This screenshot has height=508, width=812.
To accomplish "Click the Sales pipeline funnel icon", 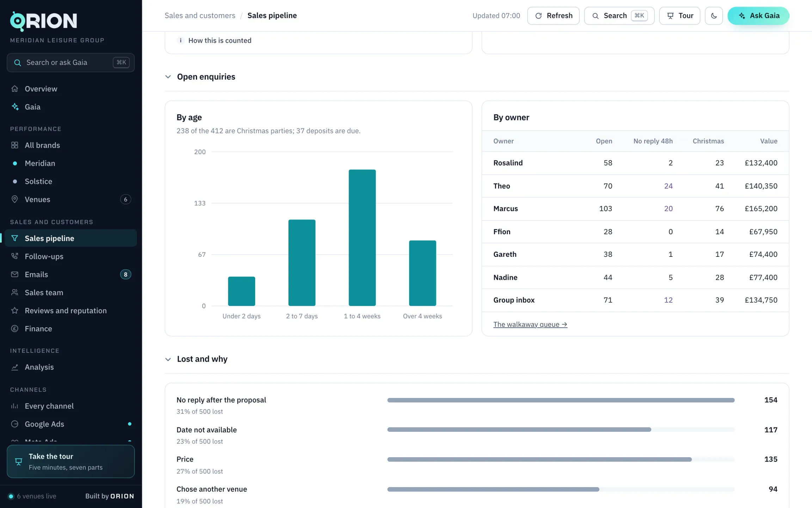I will (15, 238).
